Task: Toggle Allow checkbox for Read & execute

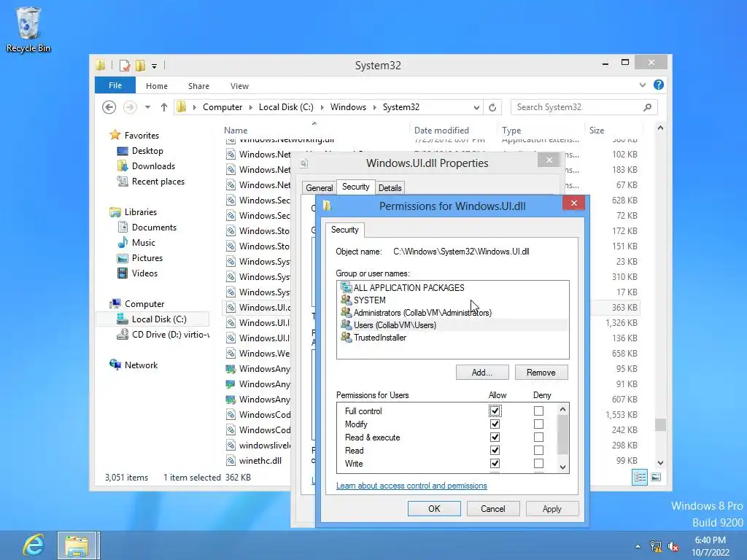Action: (495, 437)
